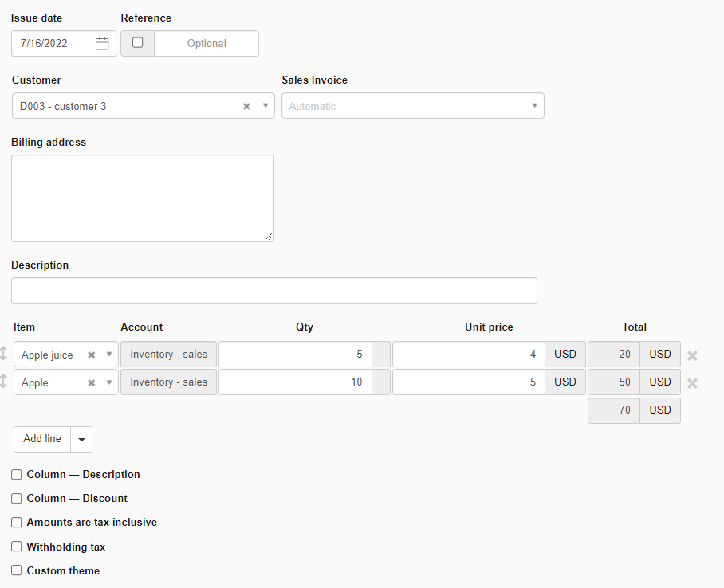Grab the Apple juice row reorder handle
This screenshot has height=588, width=724.
coord(4,355)
